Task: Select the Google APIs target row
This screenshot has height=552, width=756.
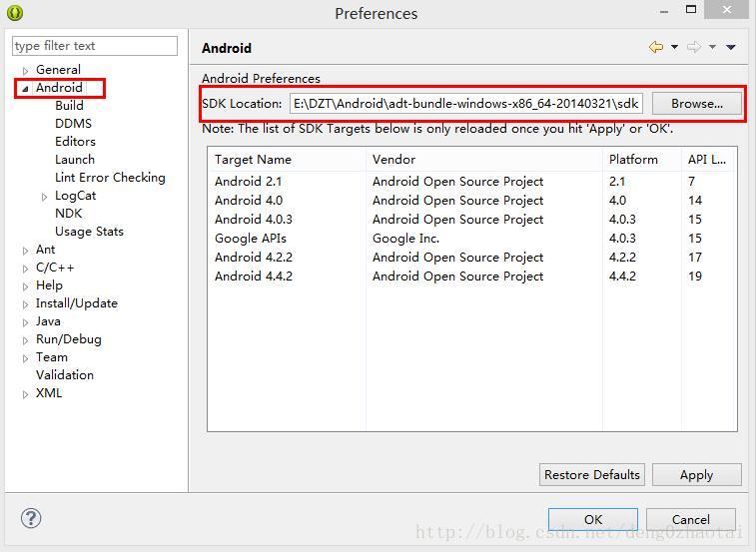Action: (x=472, y=239)
